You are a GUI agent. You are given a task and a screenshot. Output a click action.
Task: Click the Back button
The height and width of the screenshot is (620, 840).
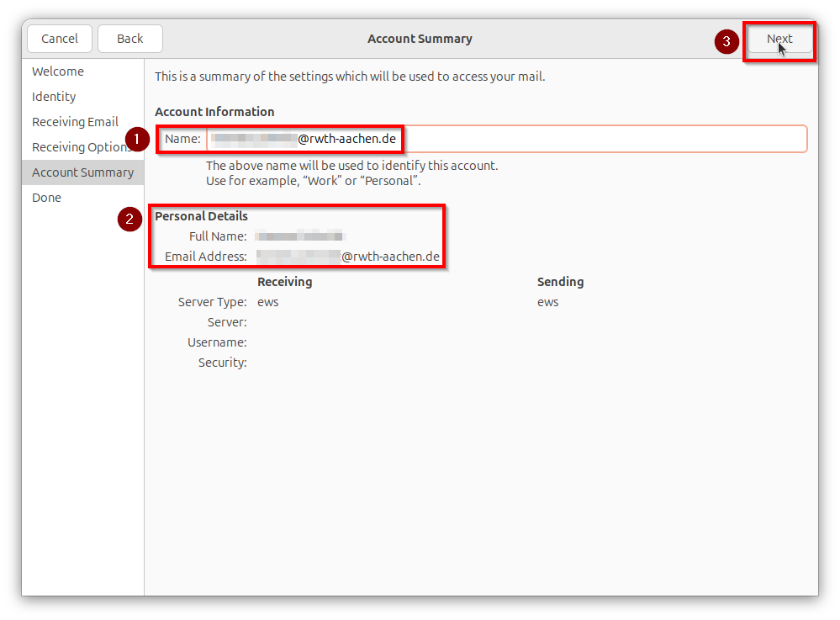(129, 38)
